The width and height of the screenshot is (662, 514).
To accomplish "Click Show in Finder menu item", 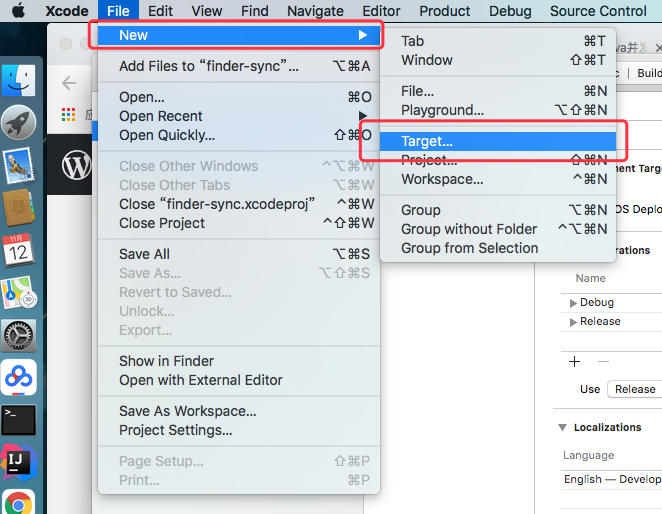I will coord(166,361).
